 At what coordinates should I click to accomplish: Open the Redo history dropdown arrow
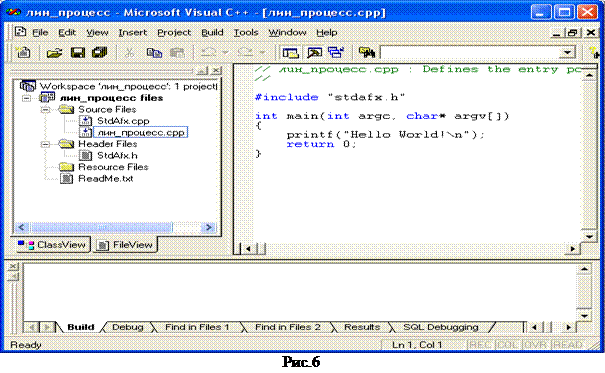click(x=262, y=52)
